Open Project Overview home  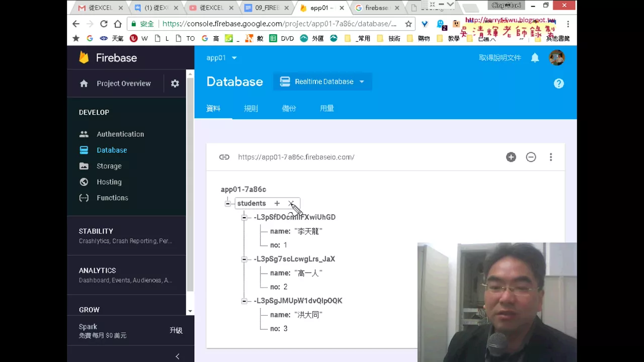115,83
